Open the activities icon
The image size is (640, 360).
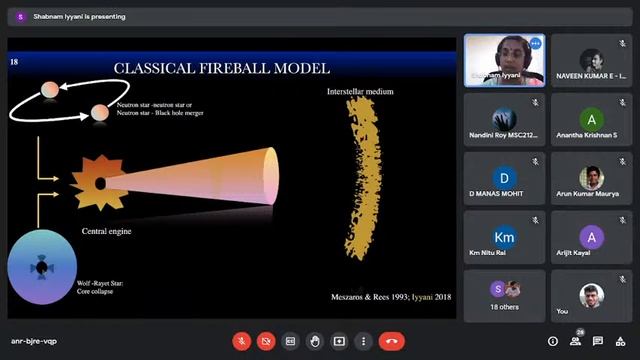tap(620, 341)
